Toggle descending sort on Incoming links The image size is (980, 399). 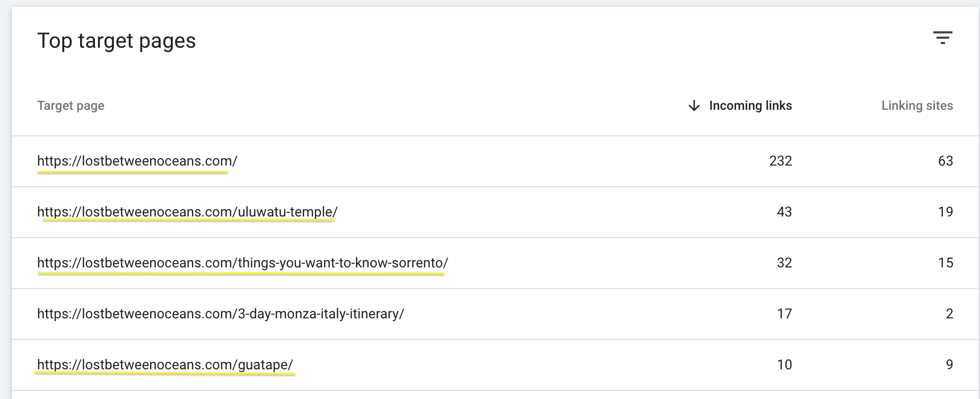click(750, 106)
